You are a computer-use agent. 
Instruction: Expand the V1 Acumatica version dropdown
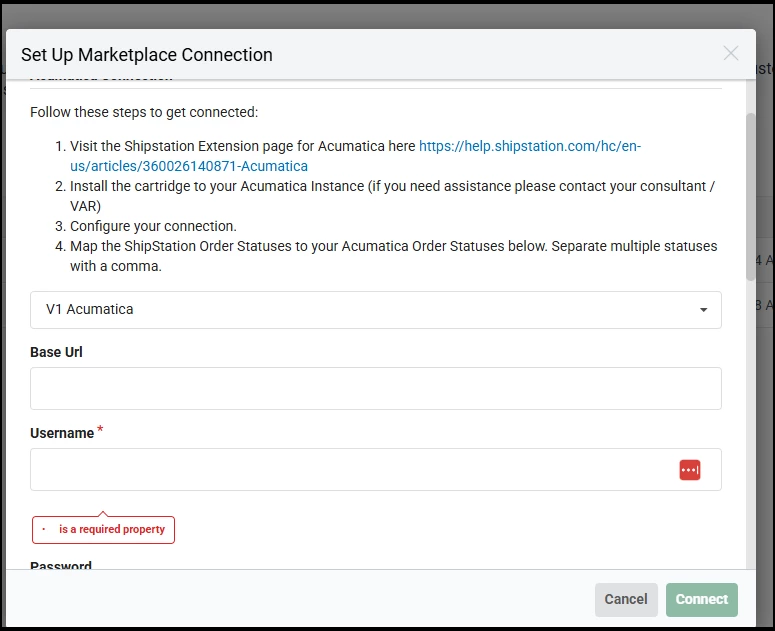tap(376, 310)
